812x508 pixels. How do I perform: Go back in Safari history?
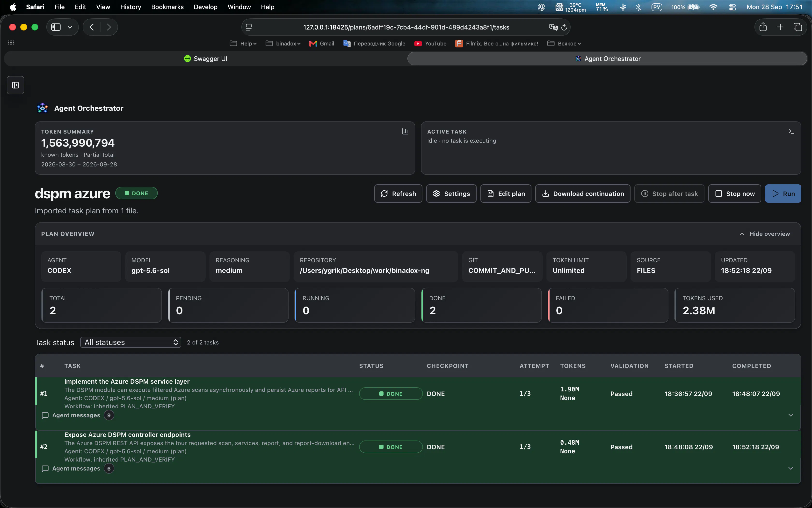pyautogui.click(x=92, y=27)
